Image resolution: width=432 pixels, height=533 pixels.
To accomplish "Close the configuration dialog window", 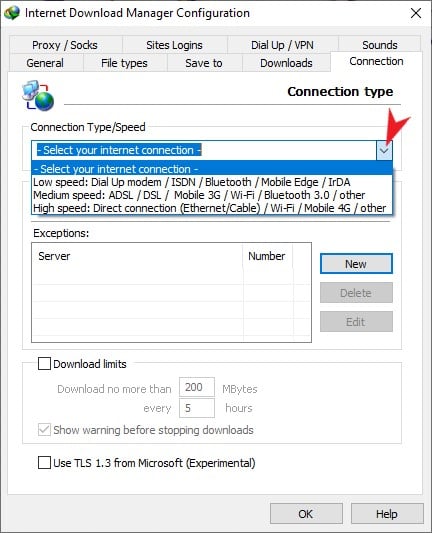I will point(416,13).
